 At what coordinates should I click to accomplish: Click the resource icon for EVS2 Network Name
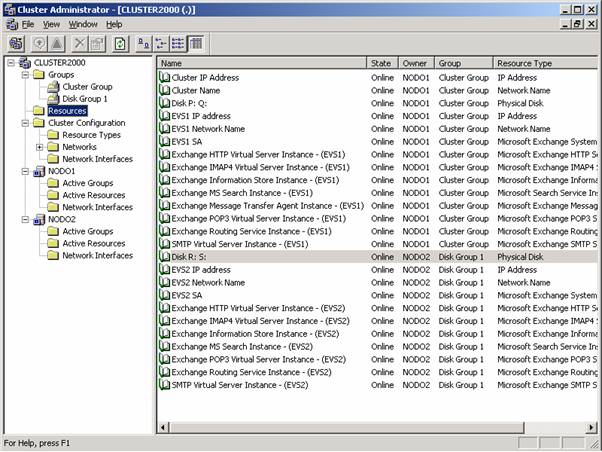[164, 283]
